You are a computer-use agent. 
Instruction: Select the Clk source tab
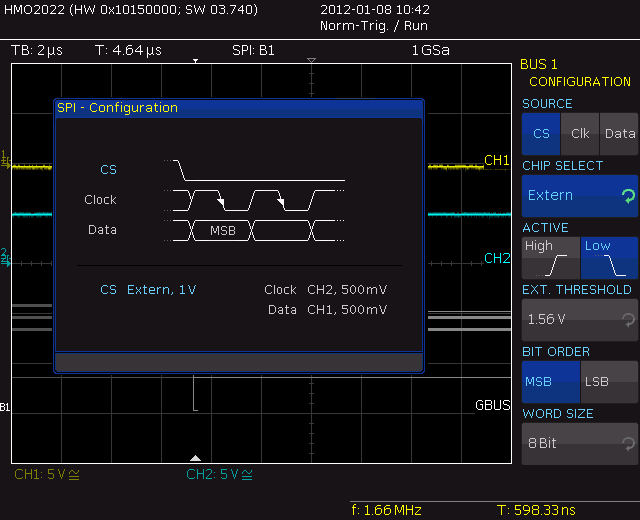click(580, 134)
